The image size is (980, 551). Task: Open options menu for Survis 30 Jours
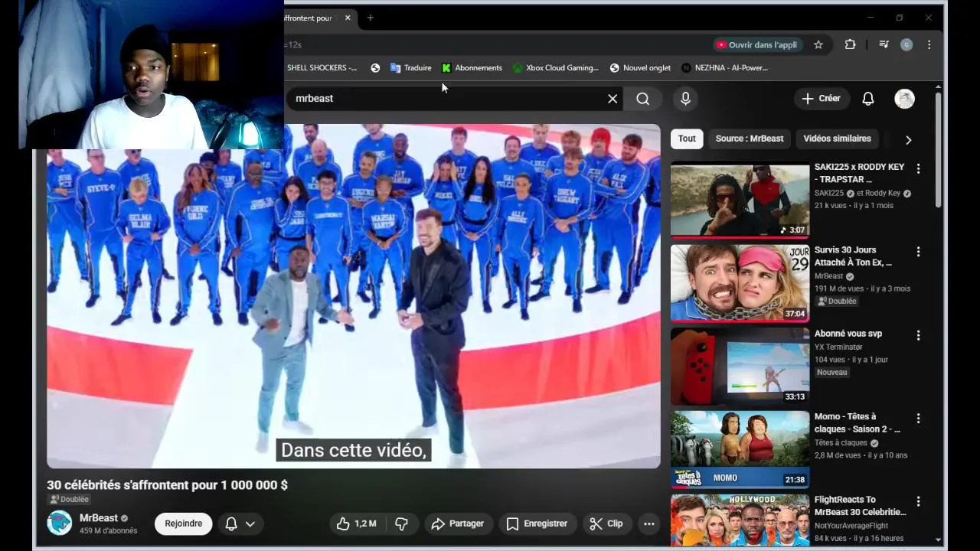[x=918, y=252]
